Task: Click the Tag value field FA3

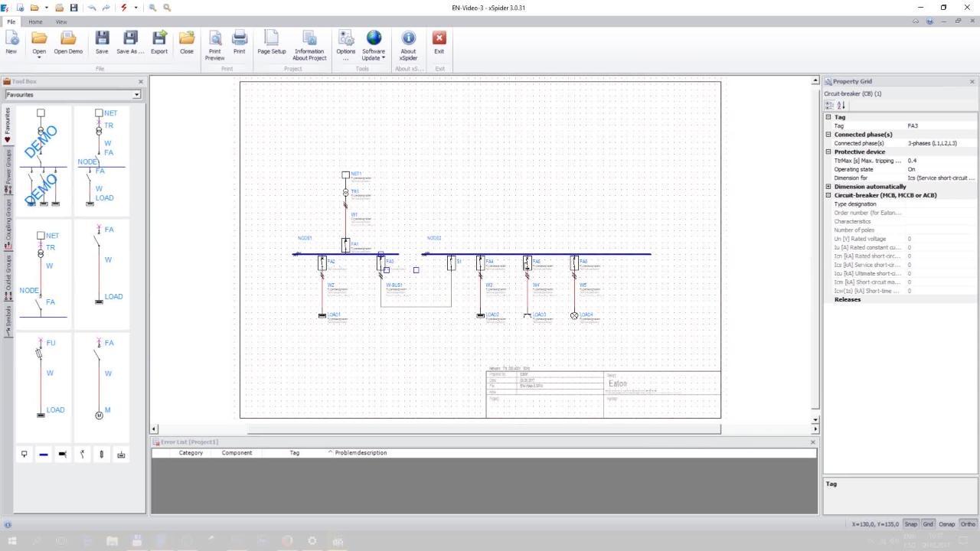Action: [x=940, y=126]
